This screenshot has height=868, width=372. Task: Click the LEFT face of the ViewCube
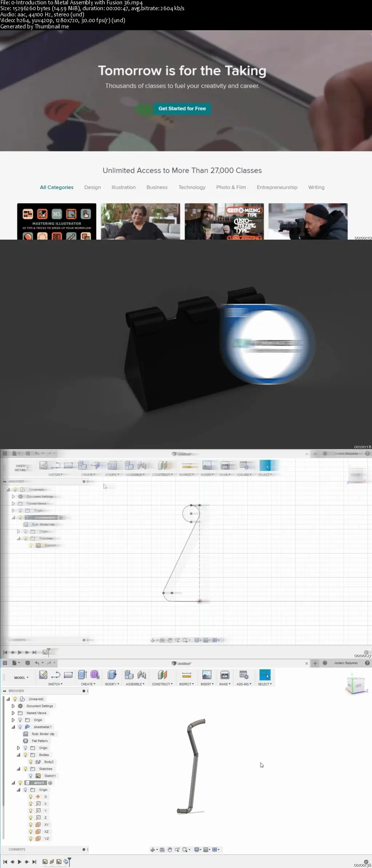tap(358, 685)
